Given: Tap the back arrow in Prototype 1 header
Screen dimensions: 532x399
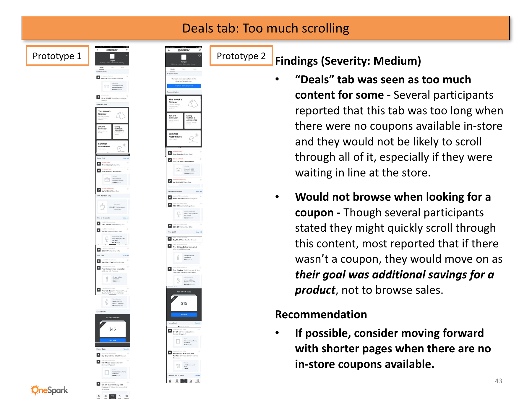Looking at the screenshot, I should (x=98, y=50).
